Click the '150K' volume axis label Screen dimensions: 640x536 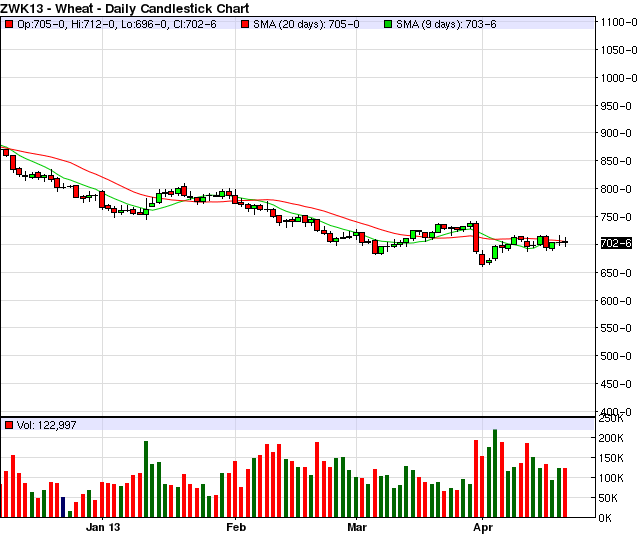[611, 458]
